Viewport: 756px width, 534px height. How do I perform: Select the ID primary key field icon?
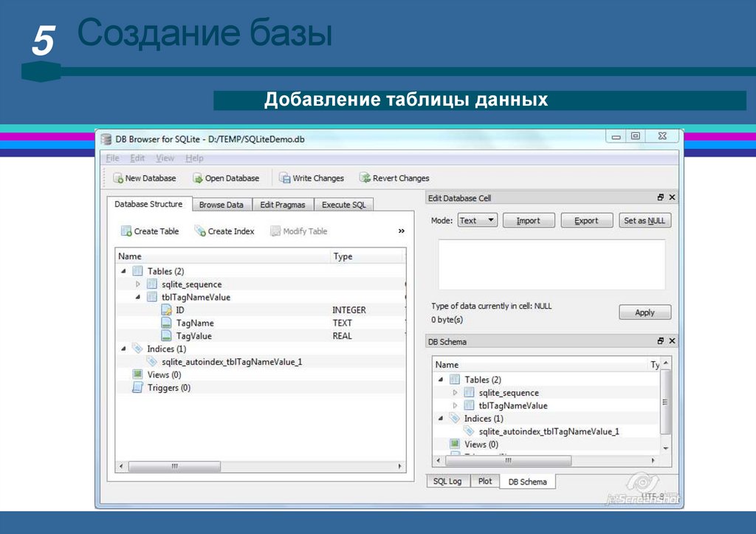tap(167, 310)
